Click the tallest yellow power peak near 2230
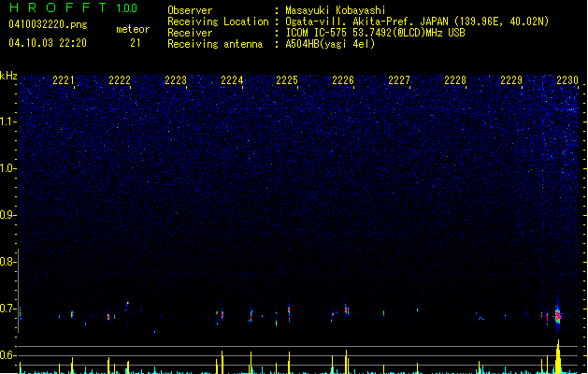This screenshot has width=588, height=374. tap(558, 357)
